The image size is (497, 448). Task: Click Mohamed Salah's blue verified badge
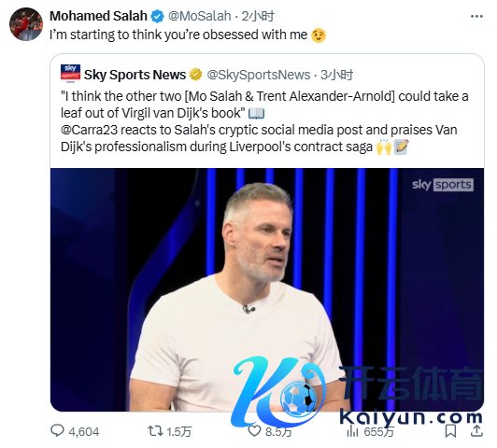pos(157,16)
